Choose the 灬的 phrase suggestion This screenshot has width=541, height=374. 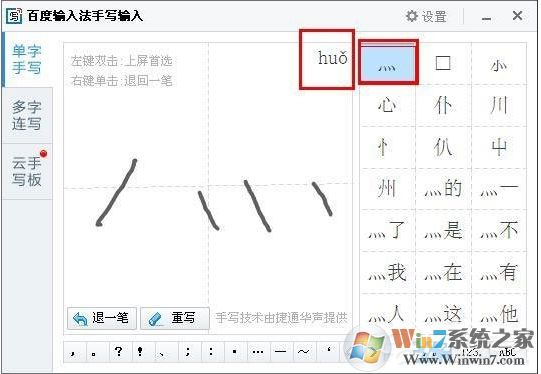(x=443, y=189)
